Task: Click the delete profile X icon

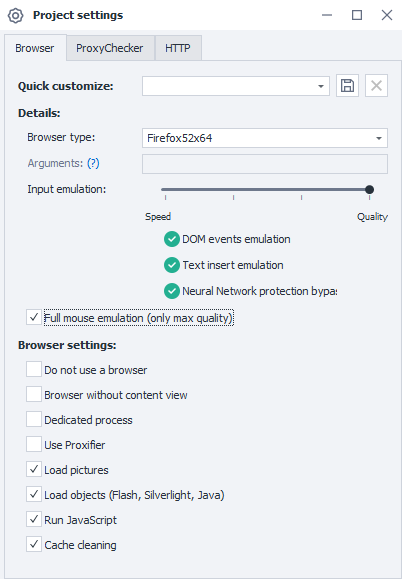Action: pos(376,86)
